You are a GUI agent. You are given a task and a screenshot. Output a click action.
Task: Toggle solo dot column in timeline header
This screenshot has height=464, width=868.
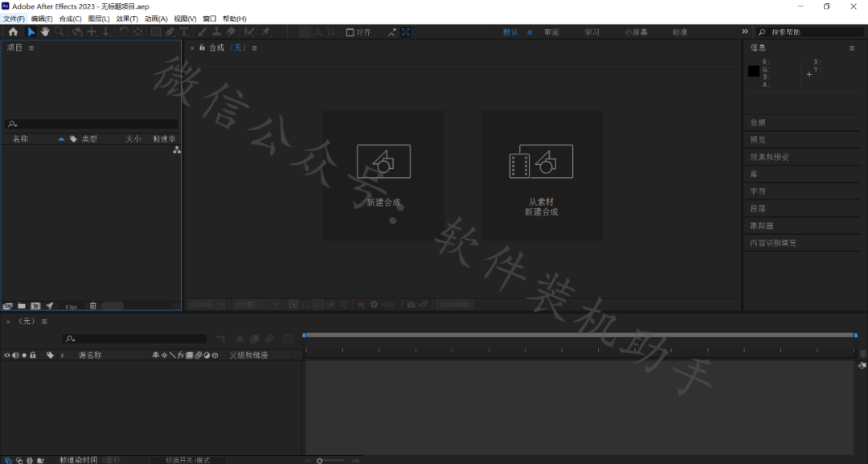(x=24, y=355)
